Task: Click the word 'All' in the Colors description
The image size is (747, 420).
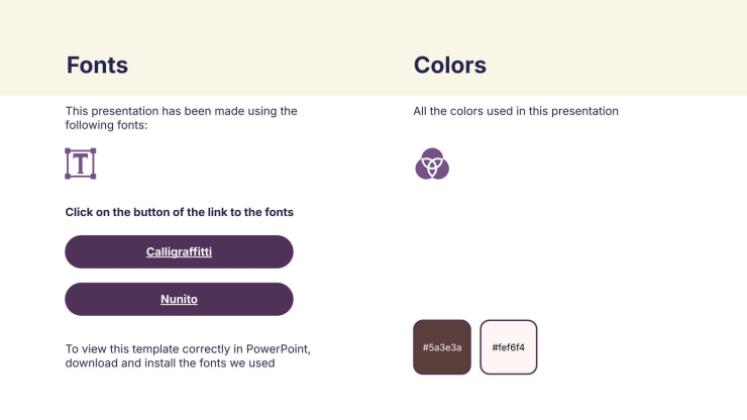Action: point(421,111)
